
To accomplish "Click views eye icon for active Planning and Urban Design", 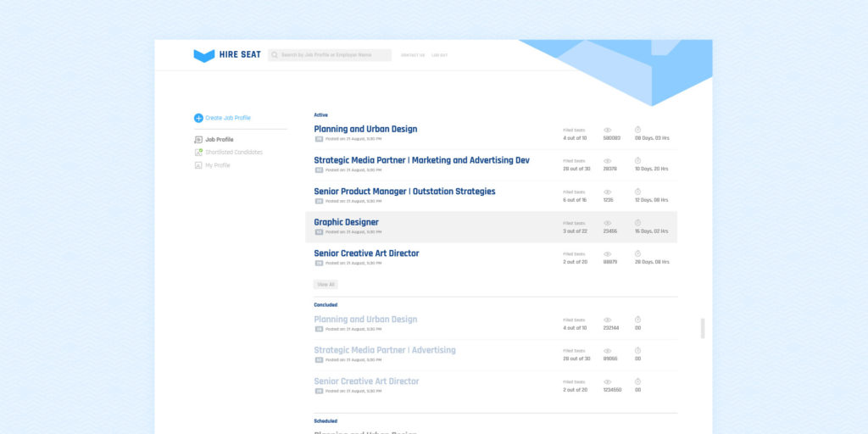I will [607, 130].
